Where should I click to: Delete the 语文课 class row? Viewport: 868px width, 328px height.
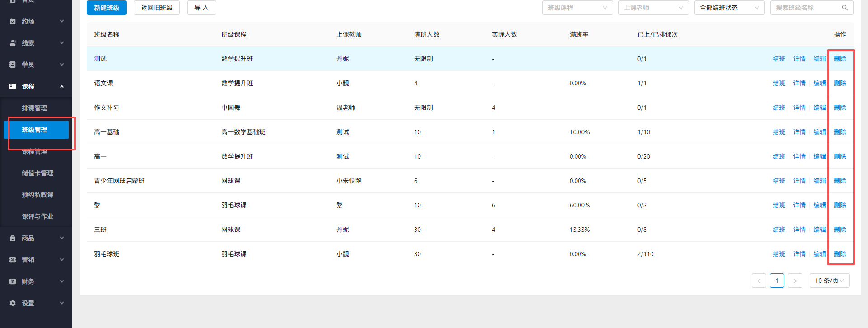click(x=840, y=83)
